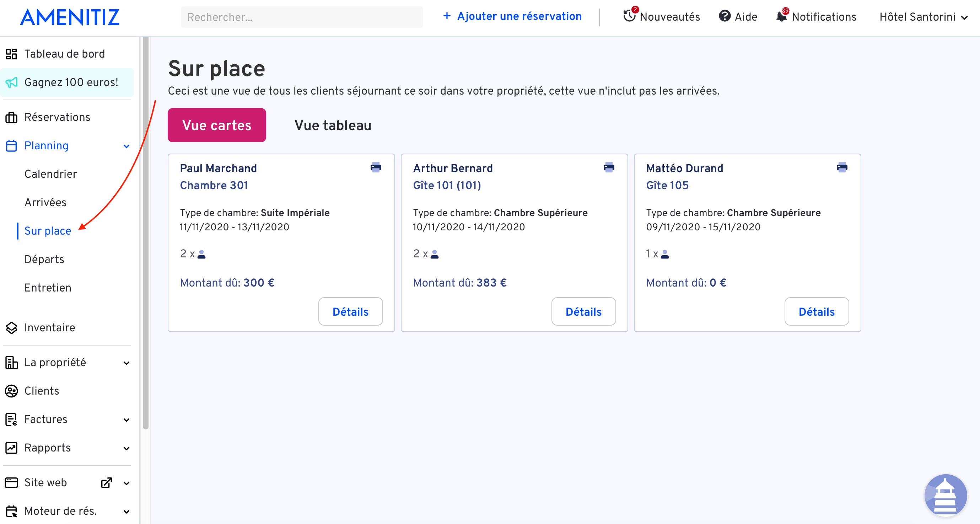The image size is (980, 524).
Task: Print Arthur Bernard's booking card
Action: click(x=609, y=167)
